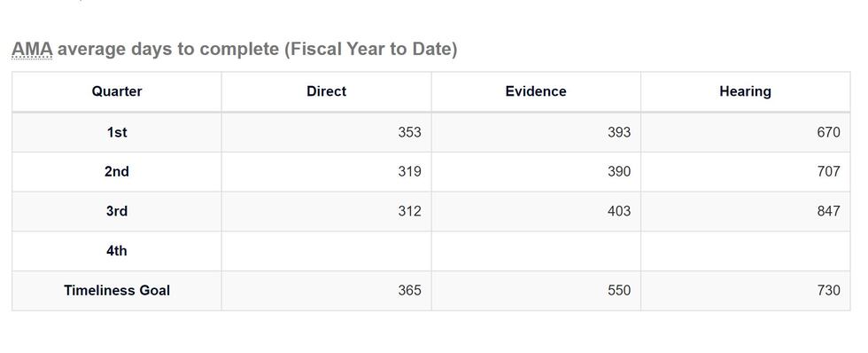Select the Hearing 1st quarter value 670
The image size is (868, 353).
[829, 132]
